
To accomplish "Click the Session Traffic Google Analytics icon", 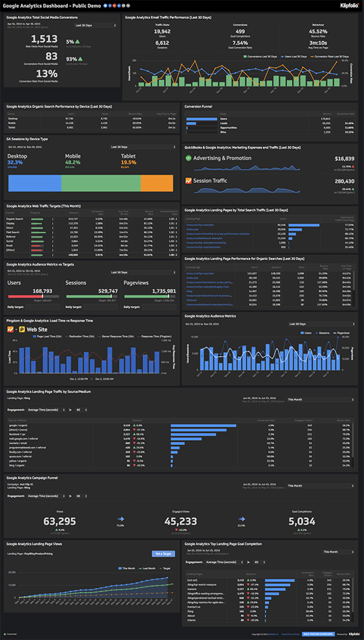I will point(188,181).
